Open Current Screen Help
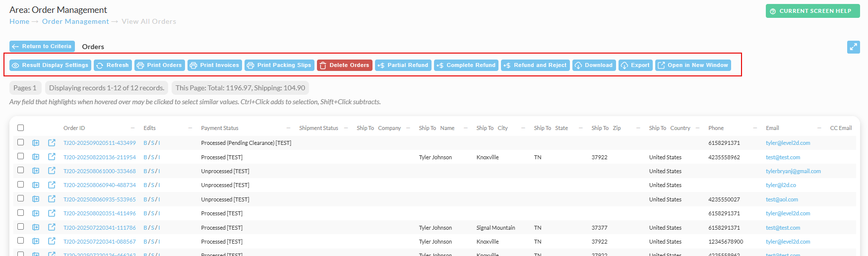 812,11
